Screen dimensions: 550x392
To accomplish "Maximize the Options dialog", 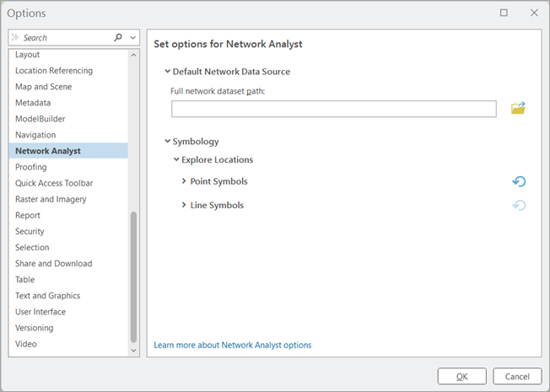I will [x=504, y=13].
